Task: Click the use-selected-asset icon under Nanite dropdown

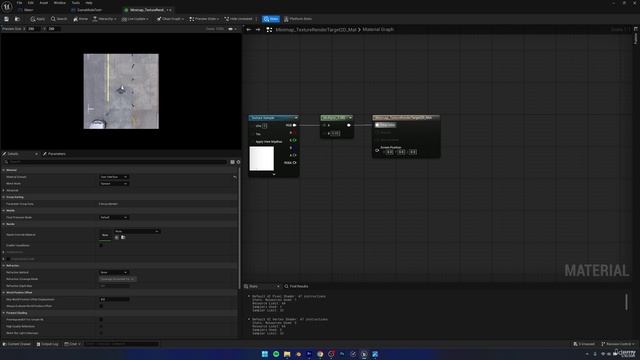Action: pos(117,237)
